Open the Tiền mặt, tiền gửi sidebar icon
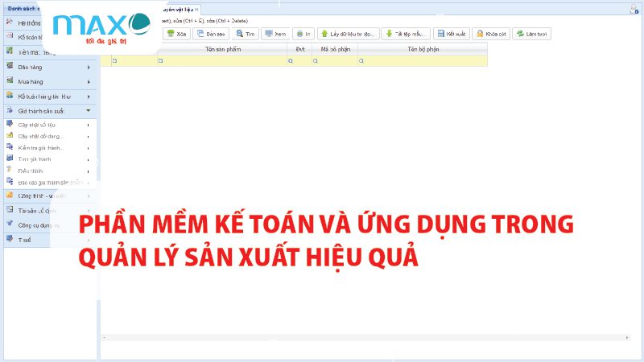Viewport: 644px width, 362px height. 10,51
